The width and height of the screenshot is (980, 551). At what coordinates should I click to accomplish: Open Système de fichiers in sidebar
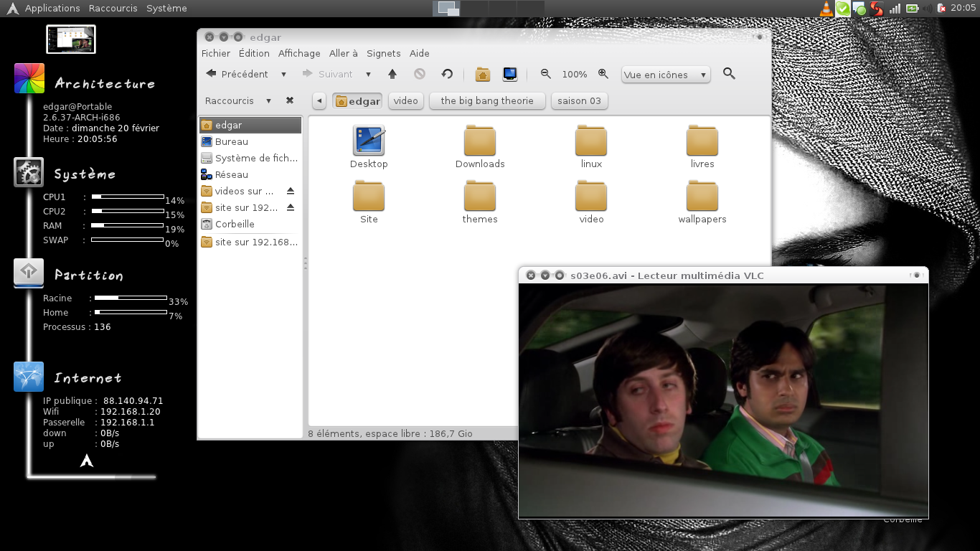click(250, 158)
